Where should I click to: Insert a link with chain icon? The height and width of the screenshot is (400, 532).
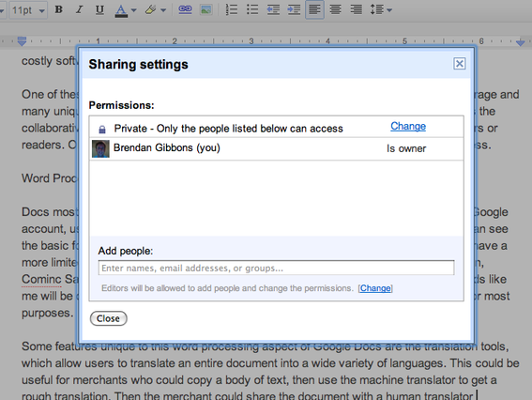pyautogui.click(x=185, y=9)
